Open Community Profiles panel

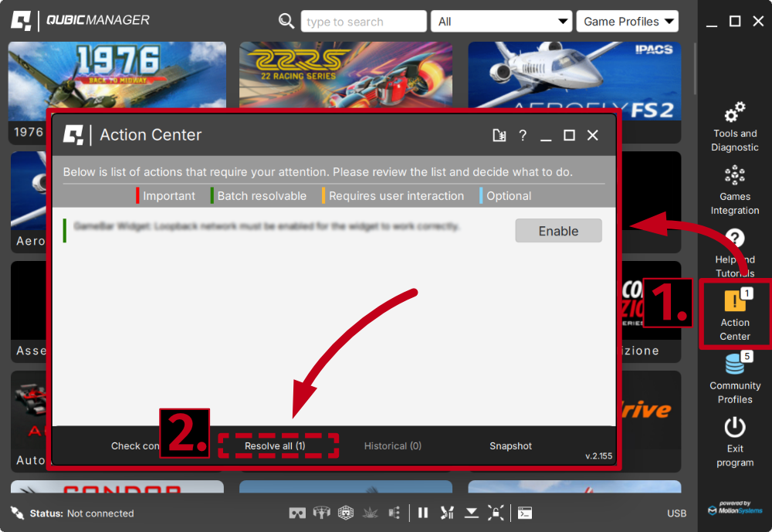tap(734, 378)
